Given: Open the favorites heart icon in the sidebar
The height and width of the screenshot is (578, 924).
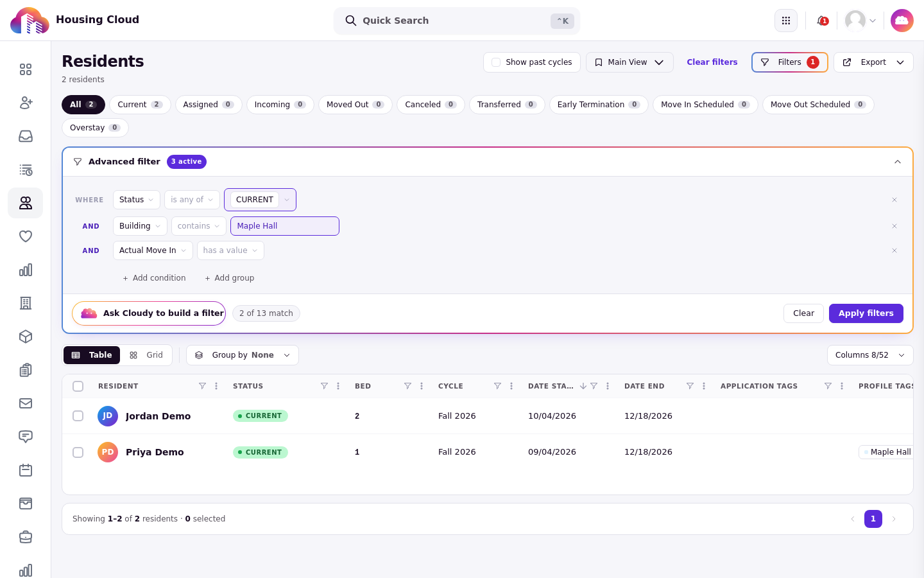Looking at the screenshot, I should pyautogui.click(x=26, y=236).
